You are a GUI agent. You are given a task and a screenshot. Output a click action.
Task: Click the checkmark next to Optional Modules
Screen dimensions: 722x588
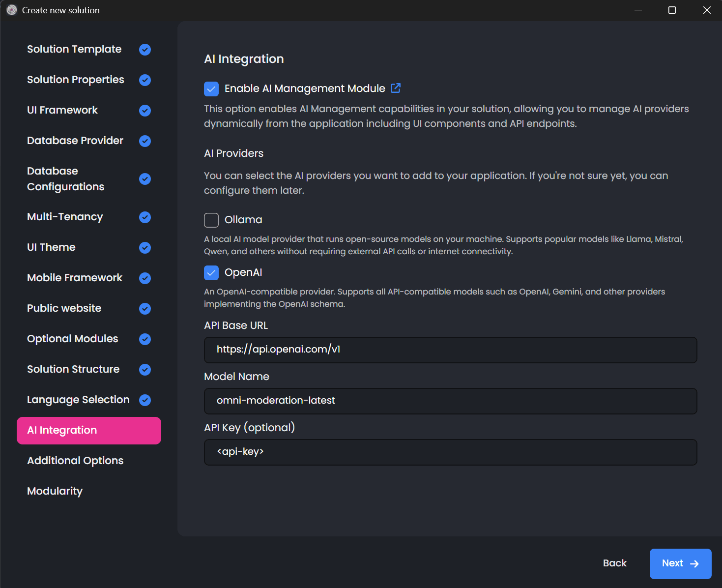[x=145, y=339]
